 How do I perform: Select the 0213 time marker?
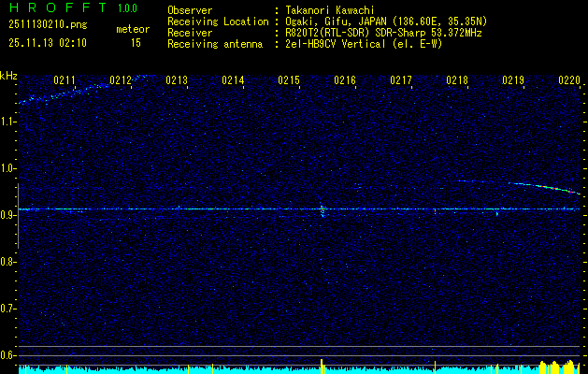(x=178, y=81)
